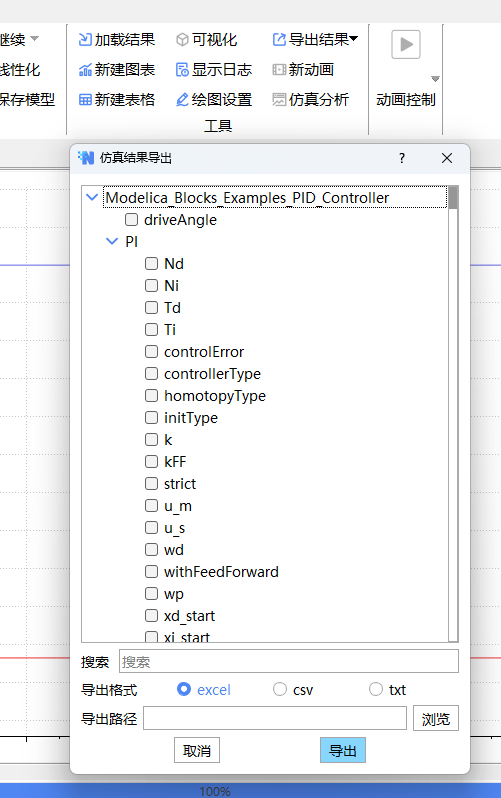
Task: Choose csv export format
Action: coord(280,689)
